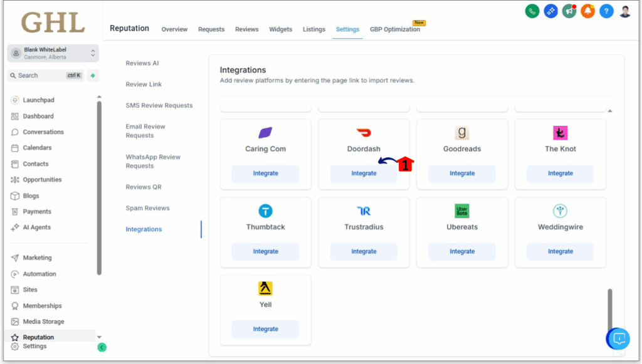This screenshot has height=364, width=642.
Task: Open the GBP Optimization tab
Action: point(395,29)
